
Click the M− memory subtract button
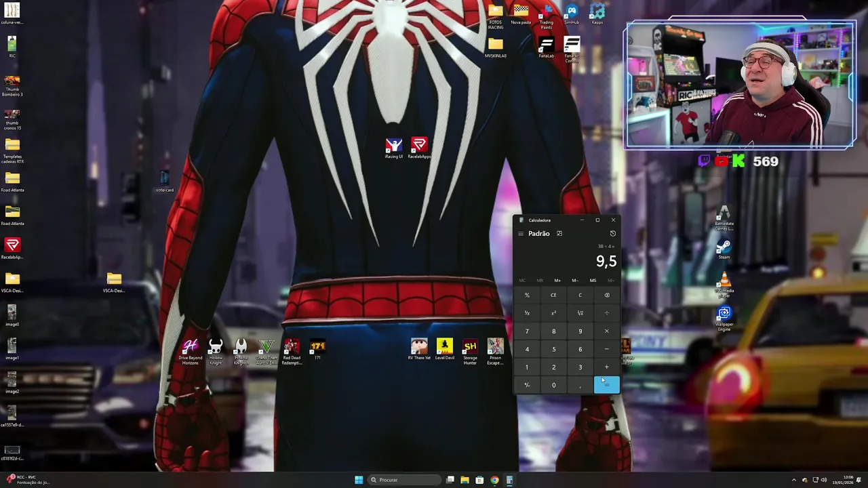tap(575, 281)
